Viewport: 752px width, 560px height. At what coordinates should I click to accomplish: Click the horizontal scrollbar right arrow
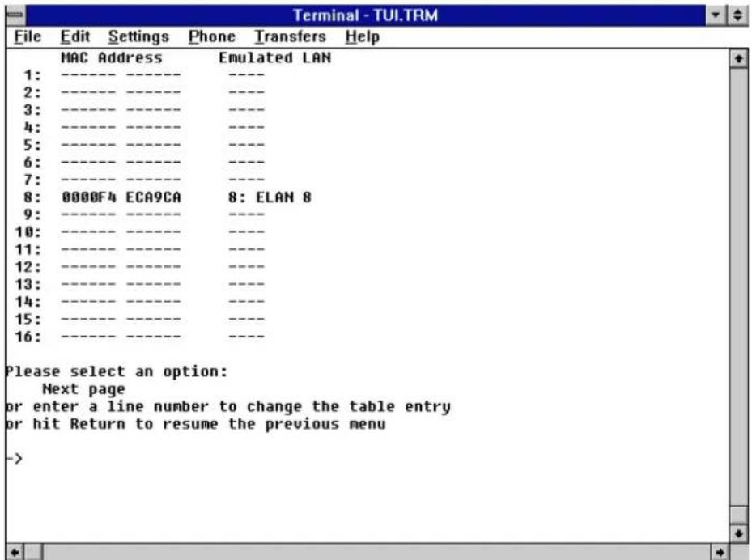coord(720,552)
